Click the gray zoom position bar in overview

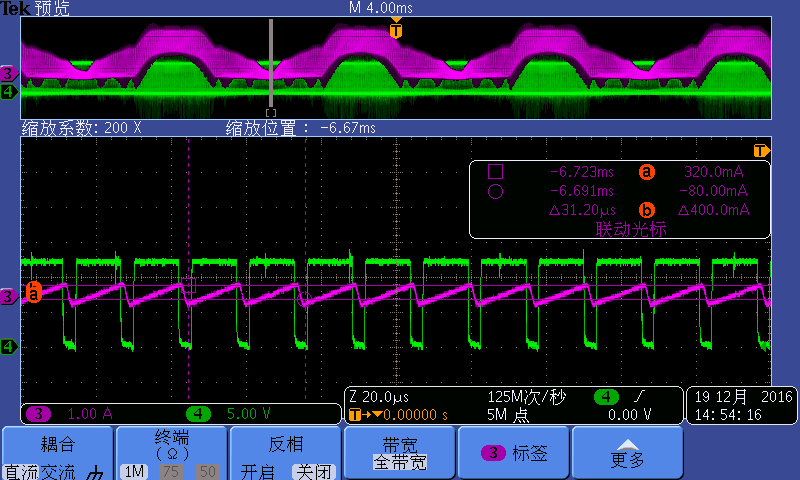[x=271, y=63]
